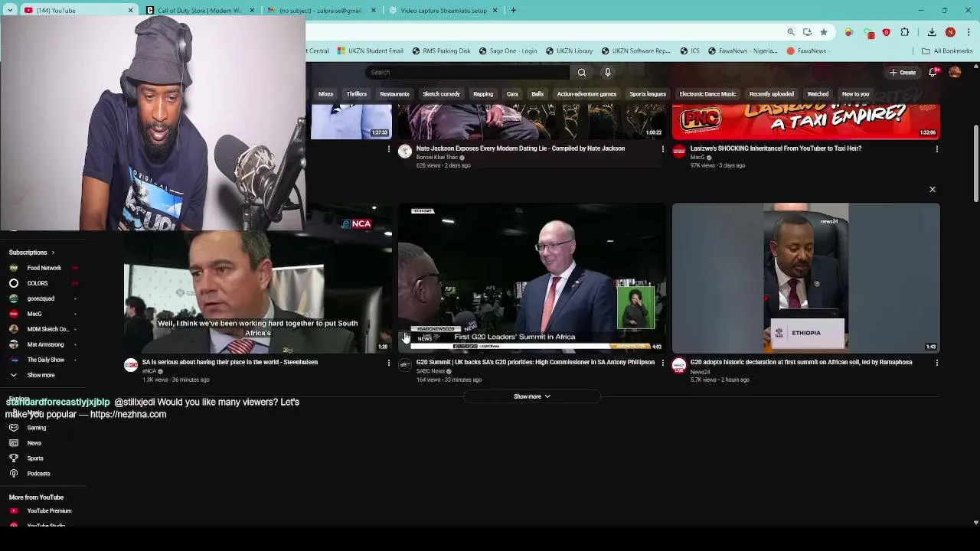Select the Watched filter chip
The width and height of the screenshot is (980, 551).
(818, 94)
